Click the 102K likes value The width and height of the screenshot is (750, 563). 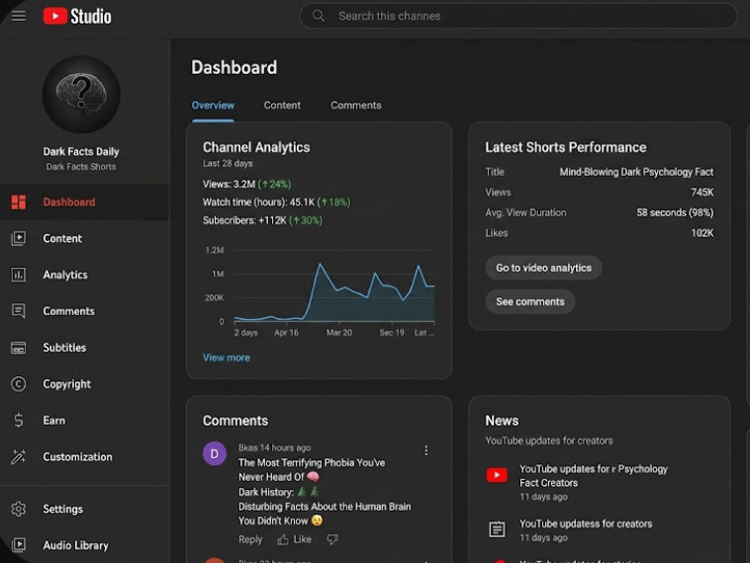point(702,233)
